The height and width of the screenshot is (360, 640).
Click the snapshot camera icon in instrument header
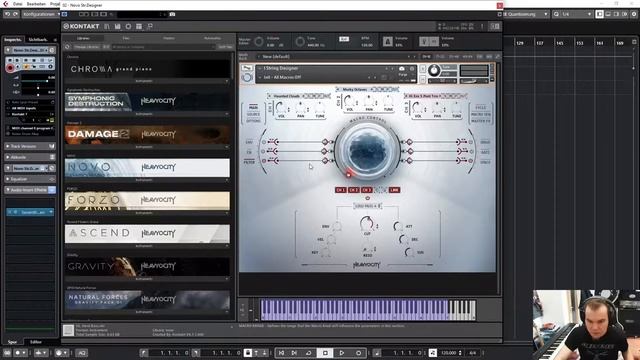click(402, 69)
